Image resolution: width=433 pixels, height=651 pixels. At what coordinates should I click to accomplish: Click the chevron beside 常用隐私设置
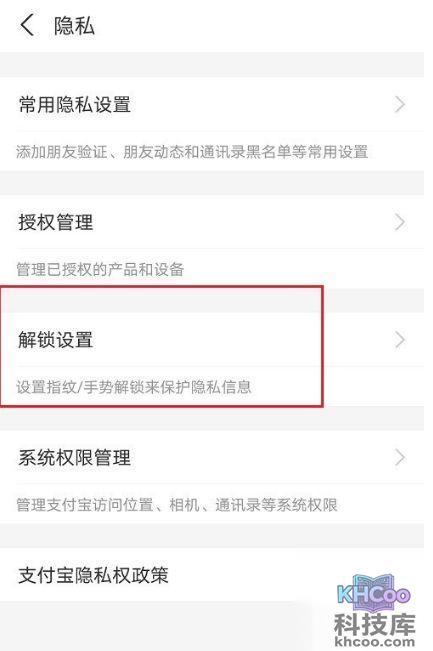click(x=399, y=105)
